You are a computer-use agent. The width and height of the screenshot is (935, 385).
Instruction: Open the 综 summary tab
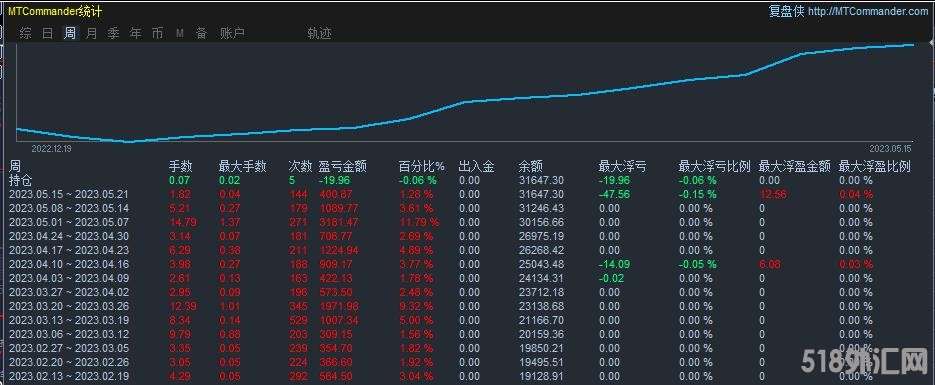26,33
